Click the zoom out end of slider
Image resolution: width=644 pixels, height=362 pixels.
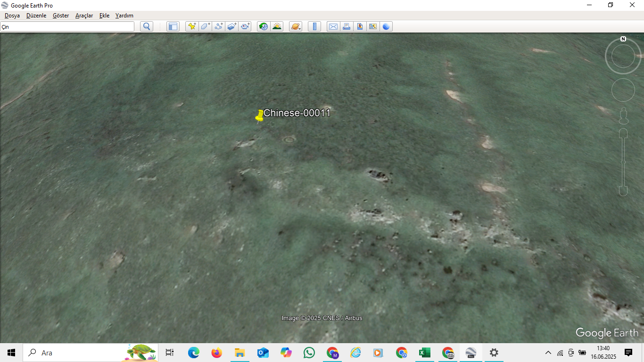point(623,191)
